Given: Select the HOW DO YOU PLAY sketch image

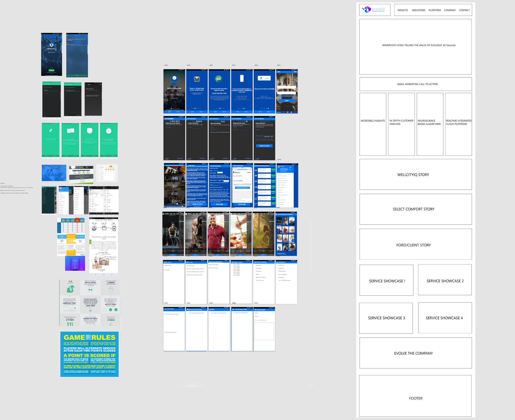Looking at the screenshot, I should [x=104, y=247].
